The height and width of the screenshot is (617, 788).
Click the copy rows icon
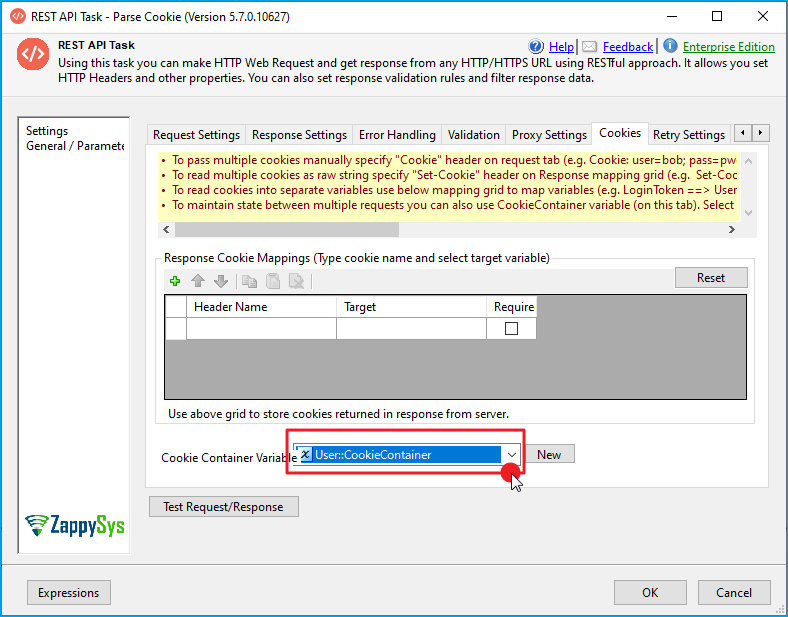tap(251, 281)
